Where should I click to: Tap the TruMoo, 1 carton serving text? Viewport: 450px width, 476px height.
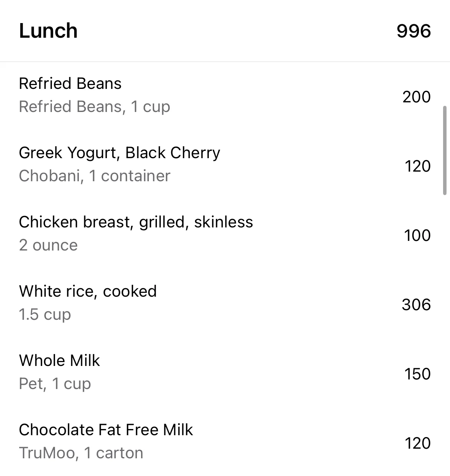(81, 453)
